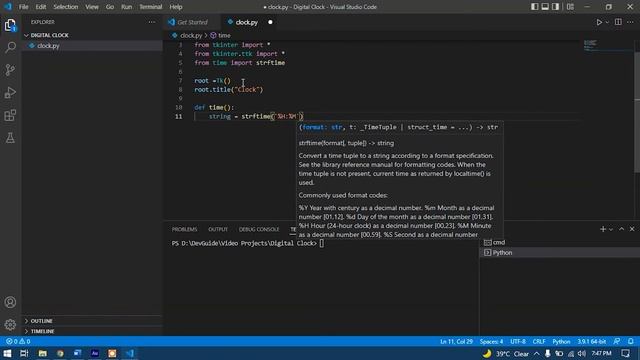Run the Python file with play icon
The height and width of the screenshot is (360, 640).
tap(599, 22)
